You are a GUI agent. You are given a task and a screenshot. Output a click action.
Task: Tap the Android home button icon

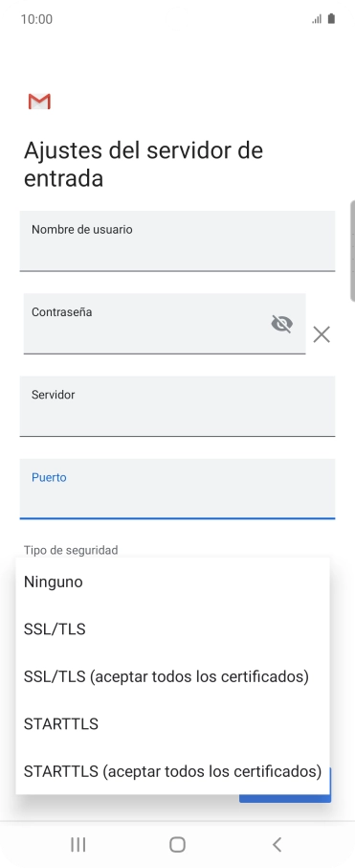click(178, 844)
